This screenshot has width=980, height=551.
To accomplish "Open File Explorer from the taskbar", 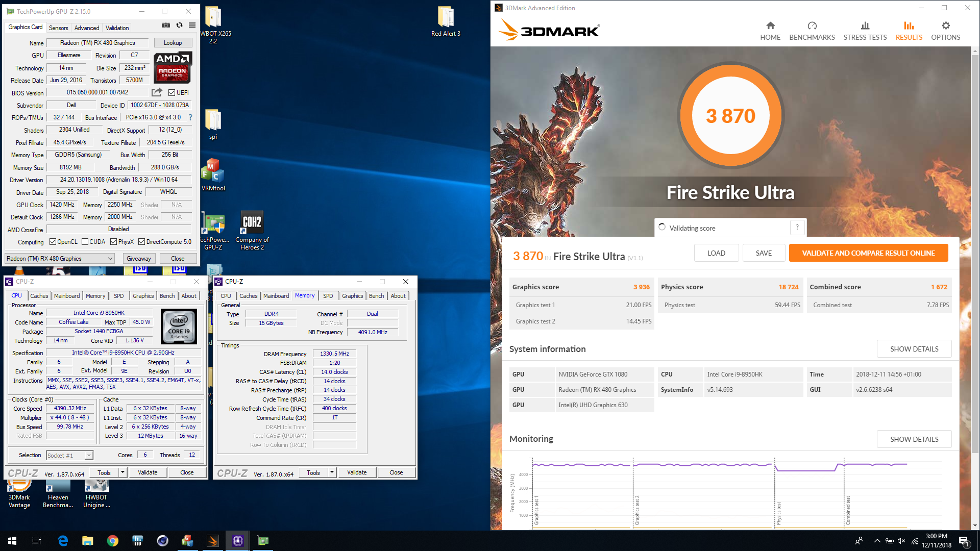I will 88,541.
